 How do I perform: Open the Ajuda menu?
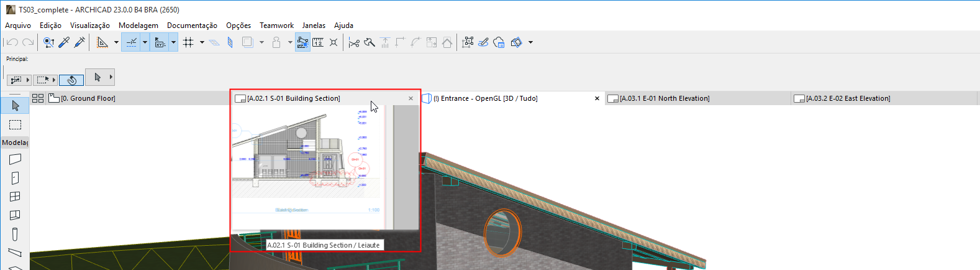click(343, 26)
